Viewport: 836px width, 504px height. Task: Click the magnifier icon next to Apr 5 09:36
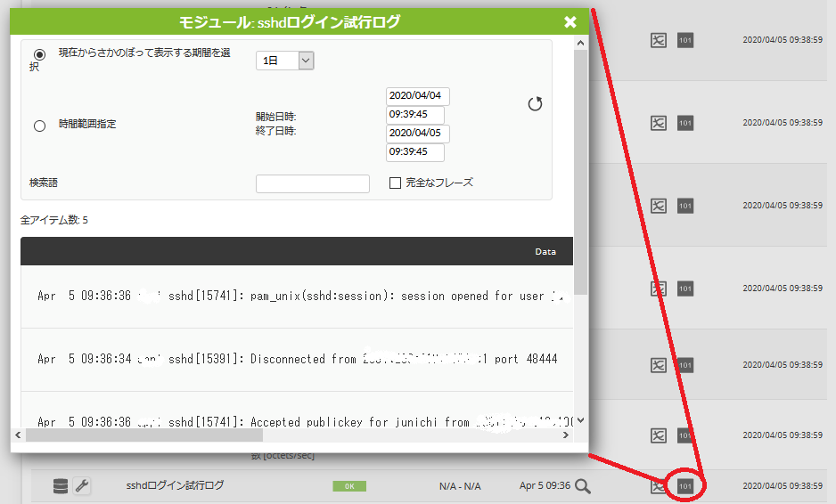583,486
